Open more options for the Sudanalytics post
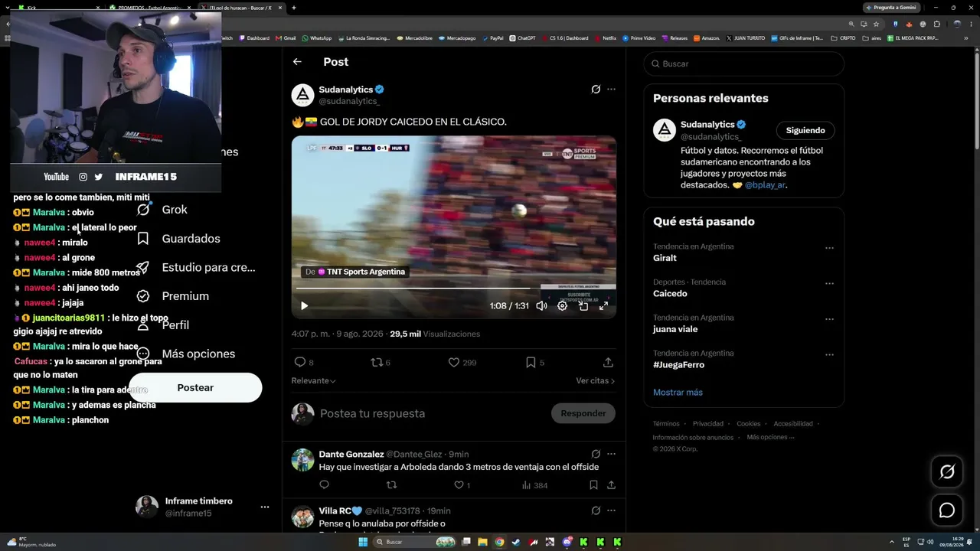980x551 pixels. point(611,90)
